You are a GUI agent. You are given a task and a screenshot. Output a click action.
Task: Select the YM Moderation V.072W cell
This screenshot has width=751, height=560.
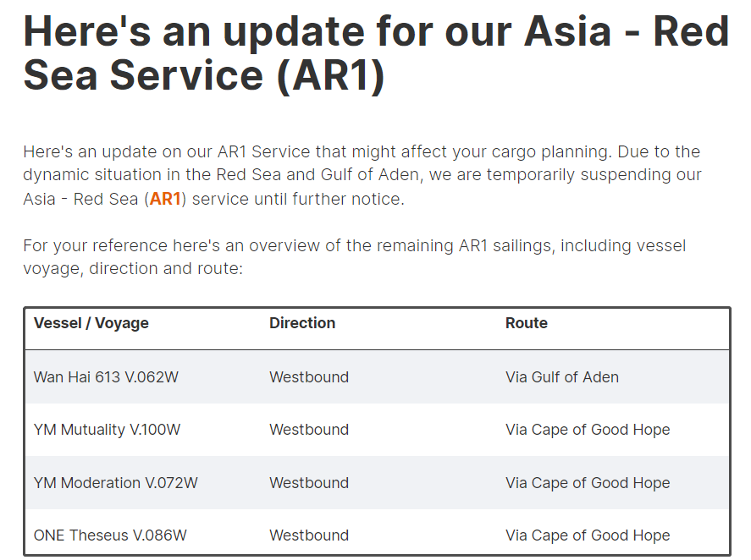click(x=115, y=482)
